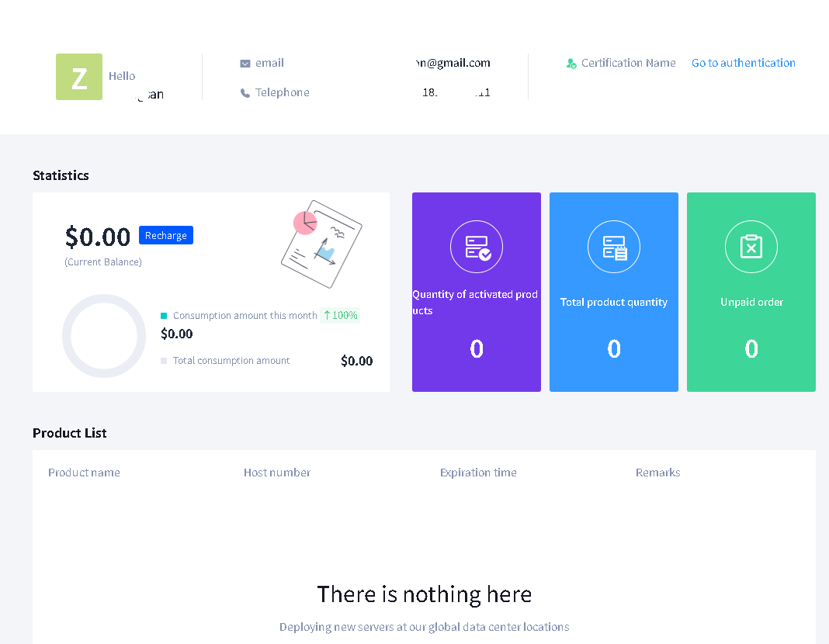The image size is (829, 644).
Task: Select the Statistics section heading
Action: click(61, 175)
